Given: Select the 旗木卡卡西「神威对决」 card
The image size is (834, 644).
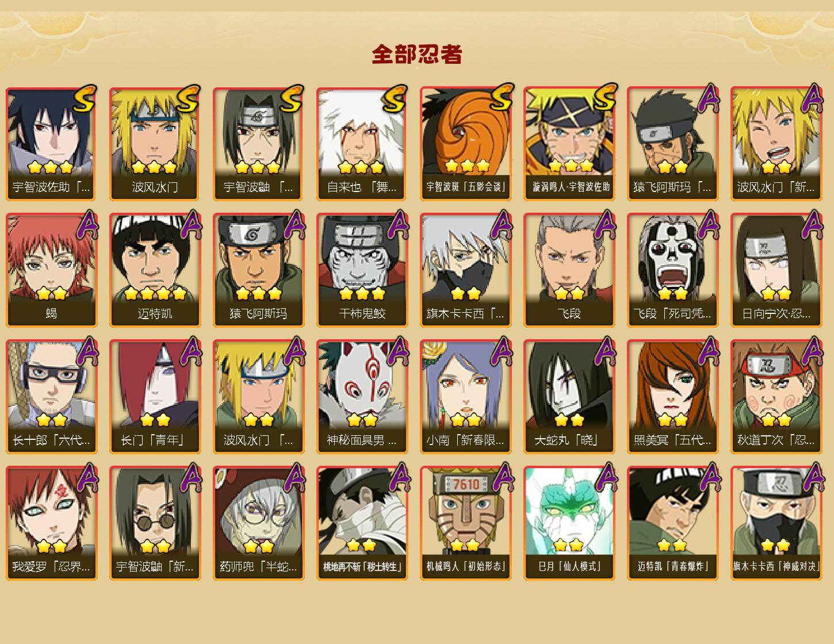Looking at the screenshot, I should 776,523.
